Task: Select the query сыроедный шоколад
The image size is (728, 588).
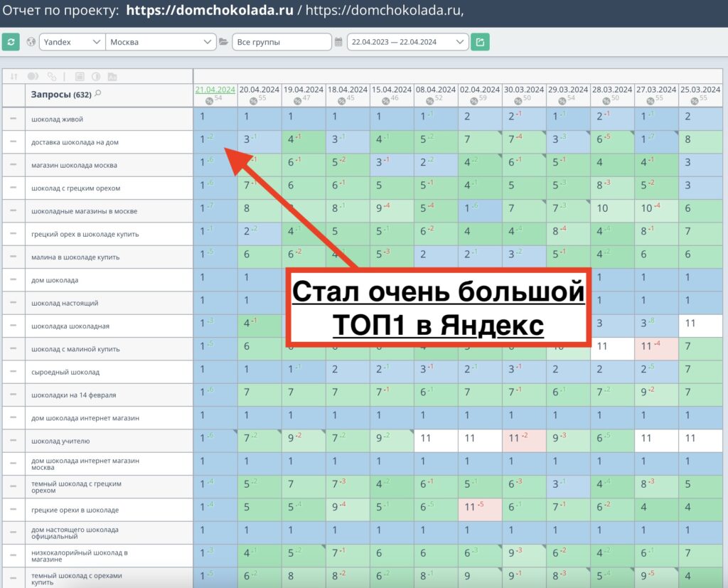Action: tap(65, 372)
